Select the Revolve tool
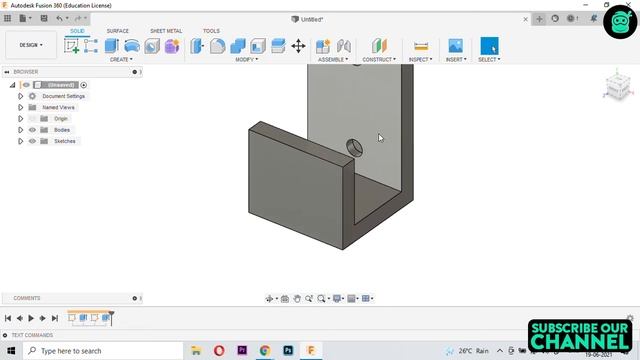 [x=132, y=46]
